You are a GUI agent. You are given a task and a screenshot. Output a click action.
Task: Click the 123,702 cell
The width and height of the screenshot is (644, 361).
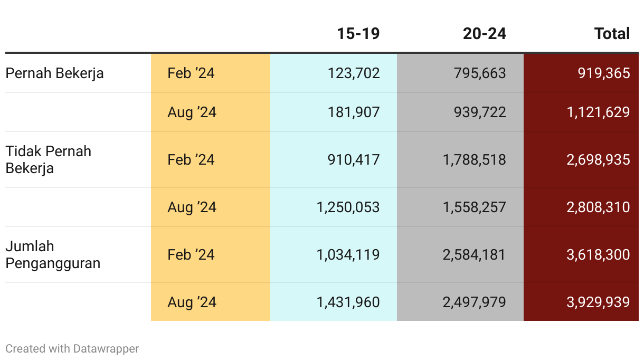(x=353, y=73)
